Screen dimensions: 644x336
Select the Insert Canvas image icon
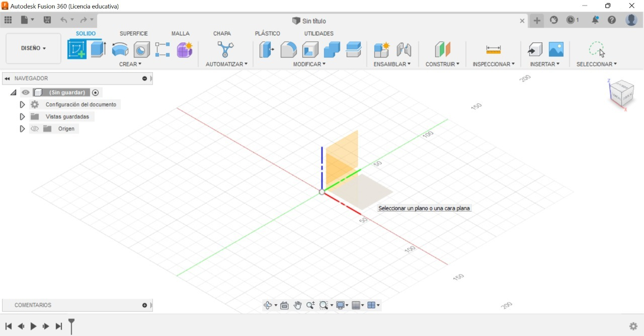[556, 49]
